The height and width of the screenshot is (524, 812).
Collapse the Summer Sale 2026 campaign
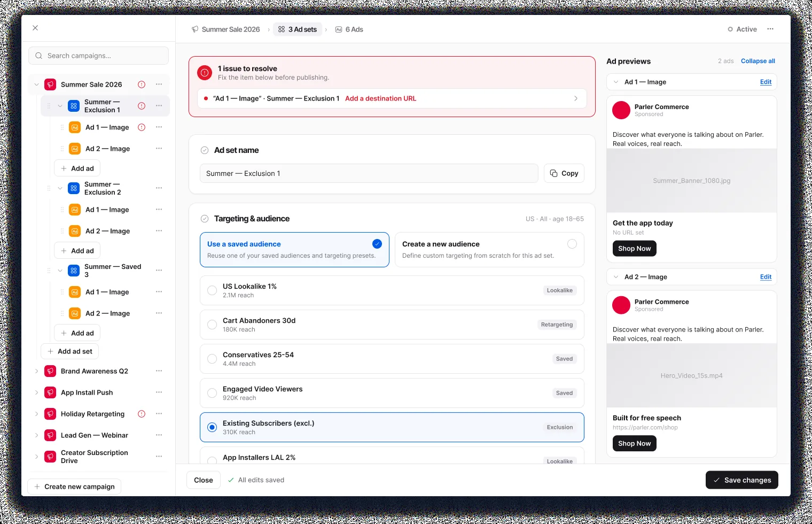click(x=36, y=84)
